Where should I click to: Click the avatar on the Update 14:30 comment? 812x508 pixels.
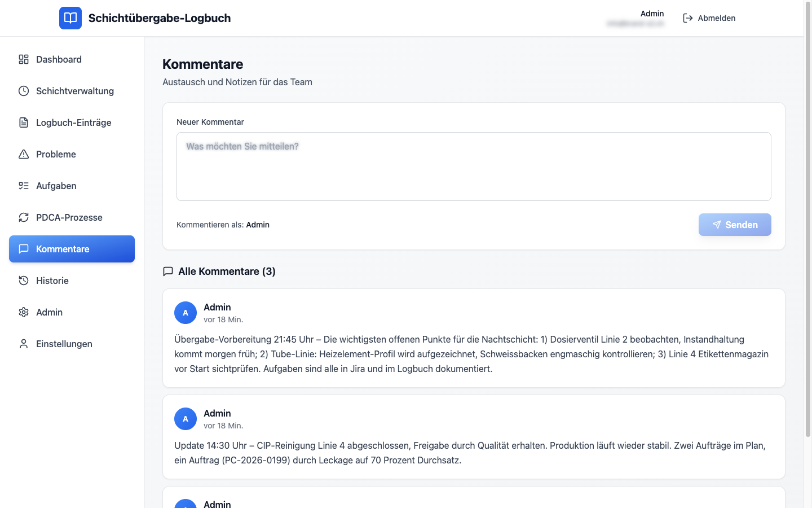(186, 419)
